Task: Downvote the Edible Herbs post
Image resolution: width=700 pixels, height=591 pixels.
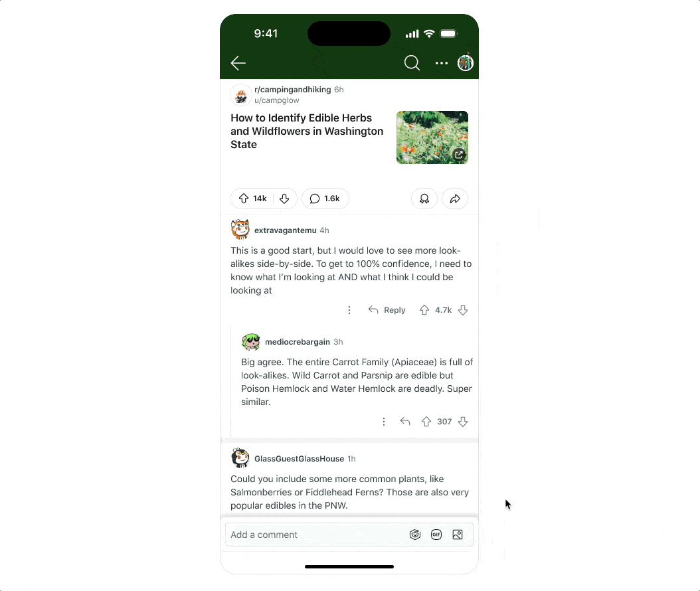Action: pos(284,199)
